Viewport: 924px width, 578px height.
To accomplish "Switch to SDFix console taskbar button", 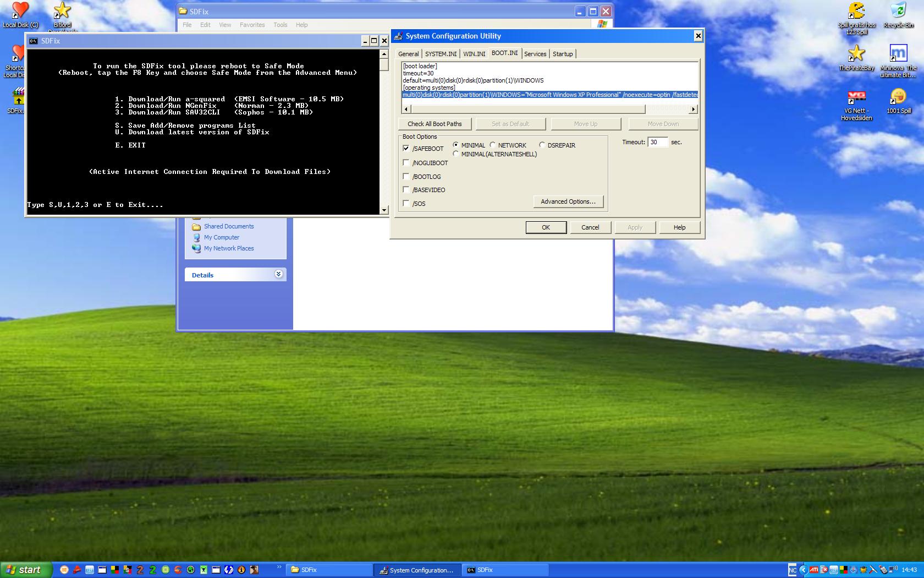I will [x=505, y=570].
